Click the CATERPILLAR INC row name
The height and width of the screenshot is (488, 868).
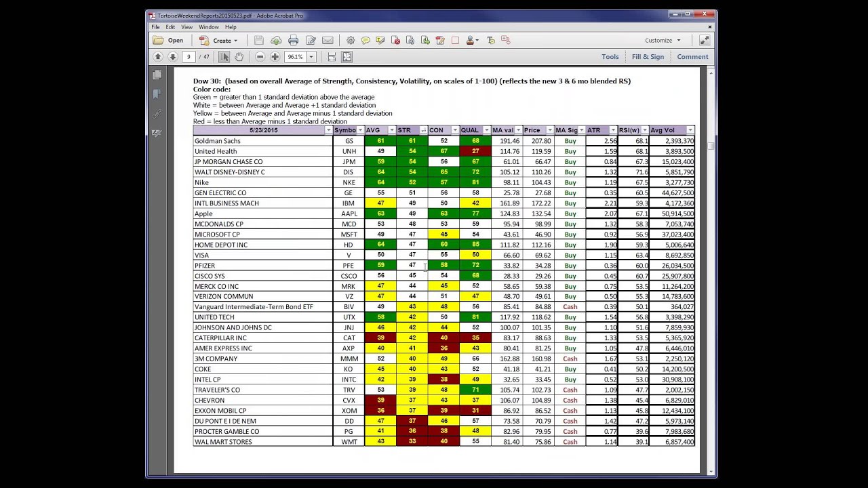coord(220,338)
